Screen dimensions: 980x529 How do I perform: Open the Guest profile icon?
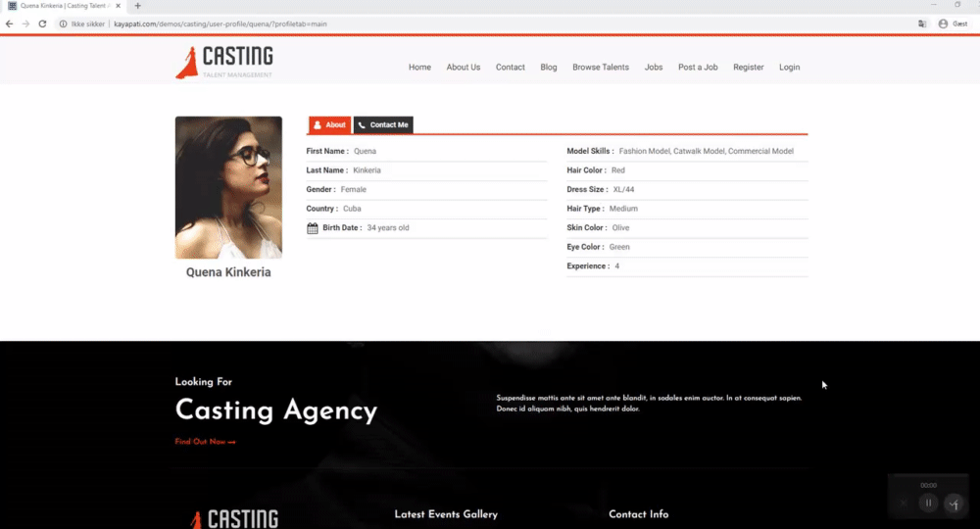click(943, 24)
